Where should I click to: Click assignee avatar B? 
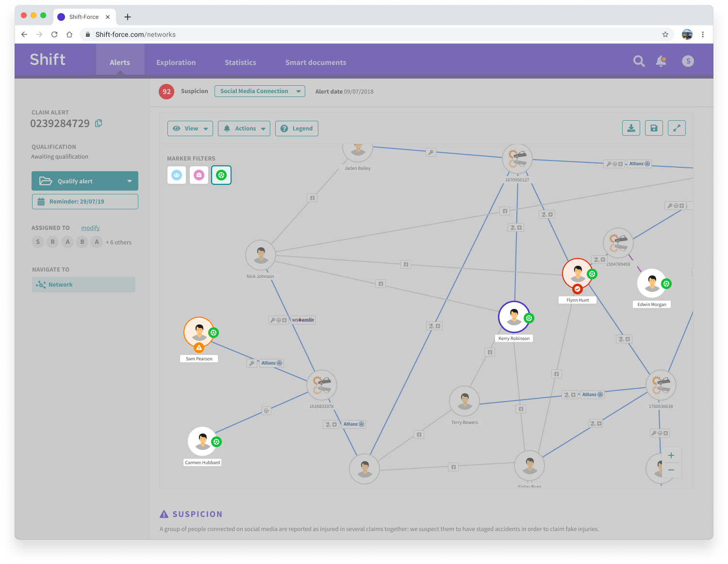(x=82, y=242)
